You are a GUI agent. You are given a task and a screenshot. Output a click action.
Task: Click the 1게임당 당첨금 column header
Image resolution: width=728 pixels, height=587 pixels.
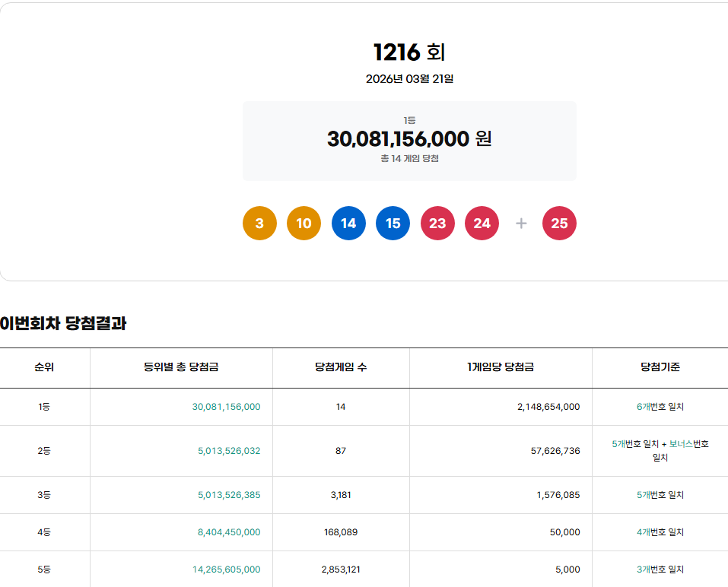pos(501,367)
